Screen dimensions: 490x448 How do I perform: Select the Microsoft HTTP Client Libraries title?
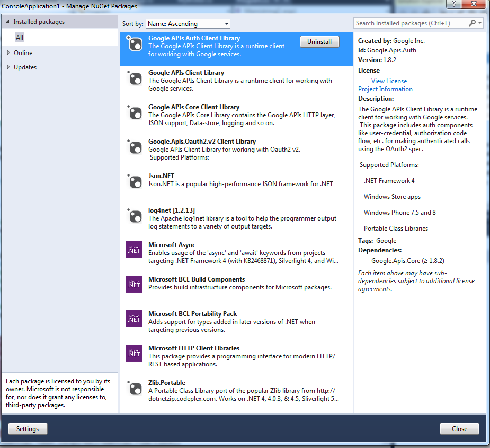tap(194, 348)
